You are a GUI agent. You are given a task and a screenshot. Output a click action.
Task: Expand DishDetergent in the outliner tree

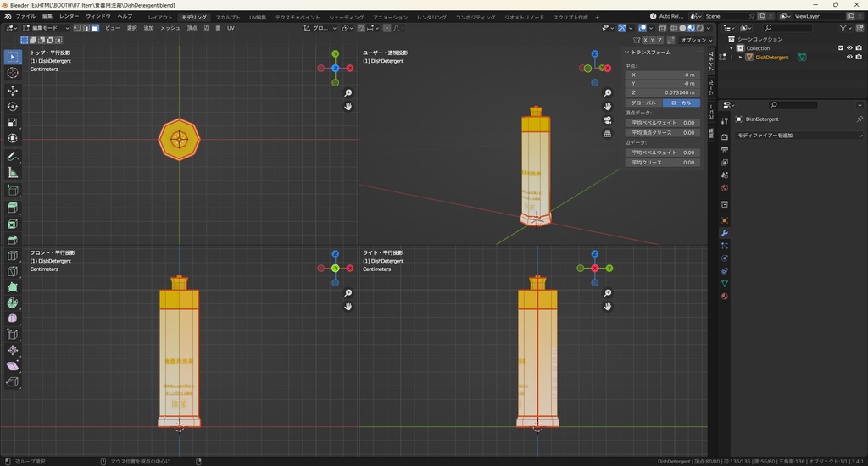tap(740, 58)
